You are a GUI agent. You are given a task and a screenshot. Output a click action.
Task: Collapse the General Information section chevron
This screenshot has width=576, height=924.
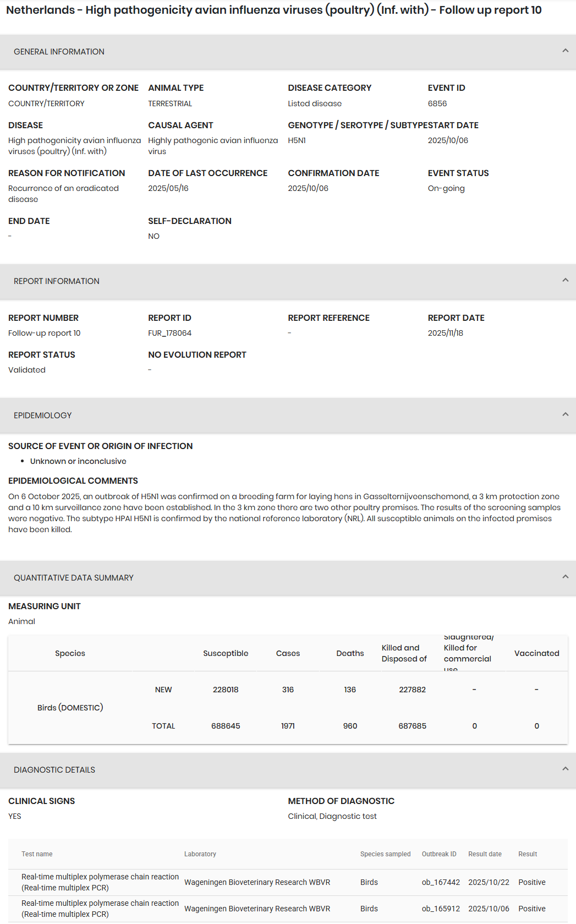click(x=565, y=51)
